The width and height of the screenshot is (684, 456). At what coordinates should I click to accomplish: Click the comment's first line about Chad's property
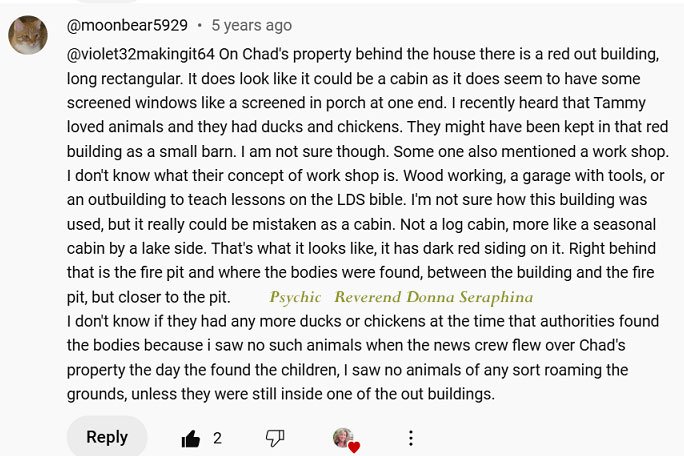363,54
